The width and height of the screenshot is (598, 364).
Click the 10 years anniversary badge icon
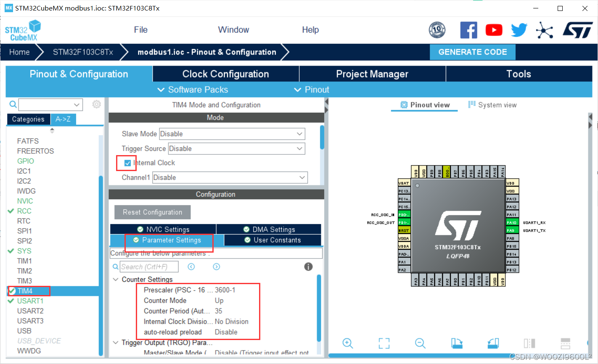pos(437,30)
